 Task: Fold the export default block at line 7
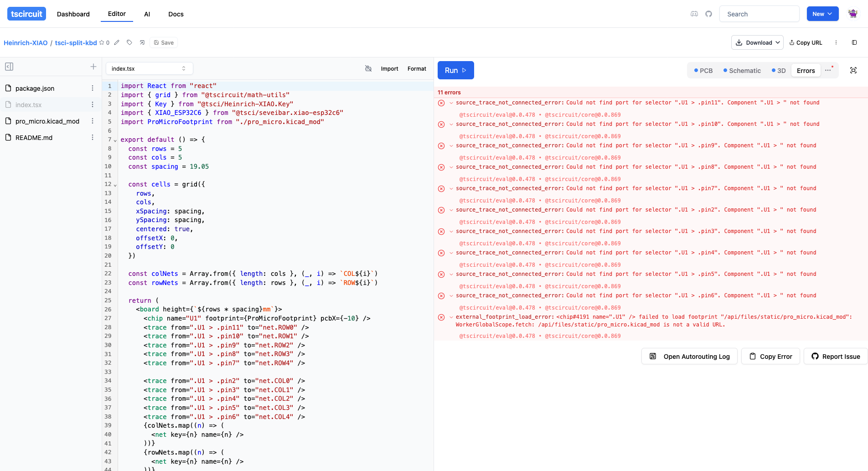[x=115, y=140]
